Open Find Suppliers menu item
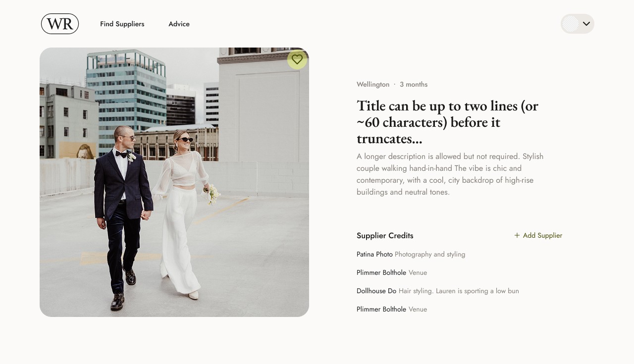Screen dimensions: 634x364 [x=122, y=24]
